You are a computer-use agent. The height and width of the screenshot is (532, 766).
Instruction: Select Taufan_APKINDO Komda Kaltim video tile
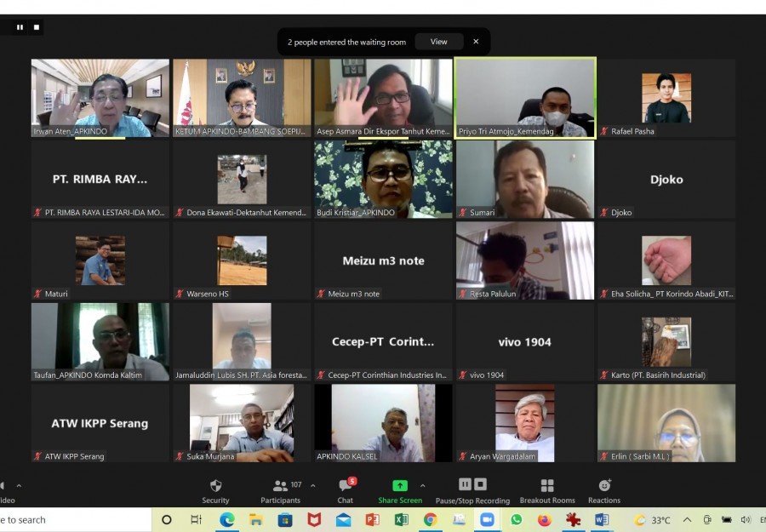(x=100, y=342)
